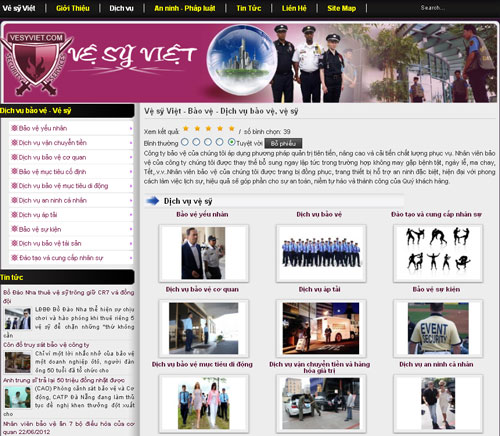Select the fourth rating radio button

[219, 142]
